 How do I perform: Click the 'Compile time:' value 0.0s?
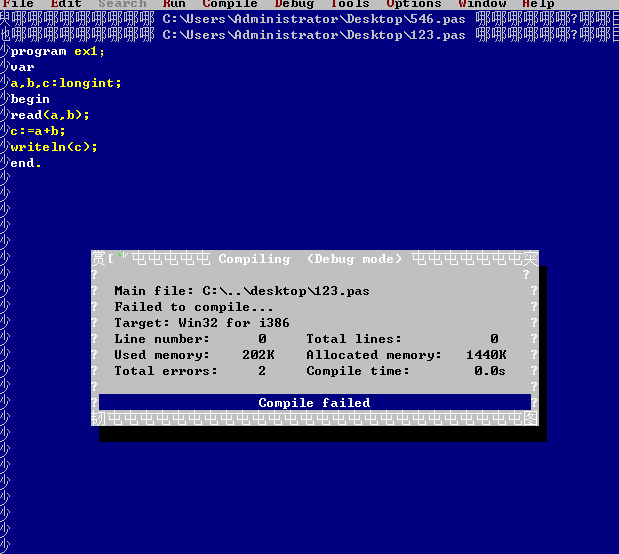[490, 371]
